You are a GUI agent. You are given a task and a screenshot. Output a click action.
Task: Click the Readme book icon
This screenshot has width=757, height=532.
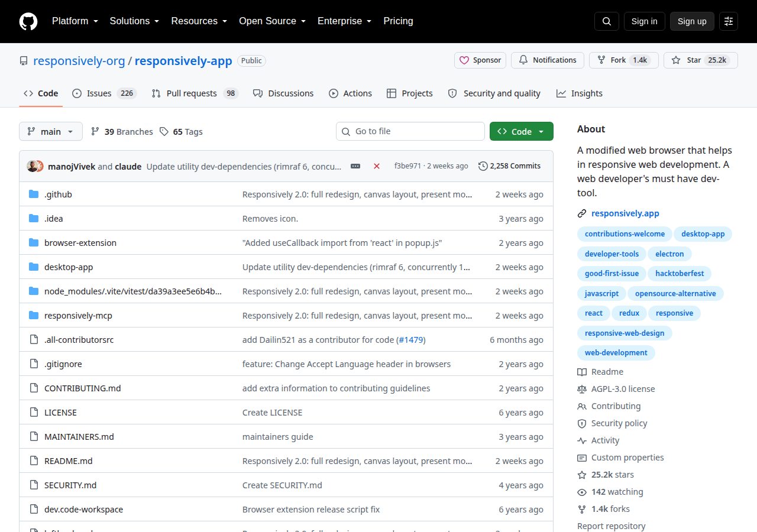pyautogui.click(x=582, y=372)
